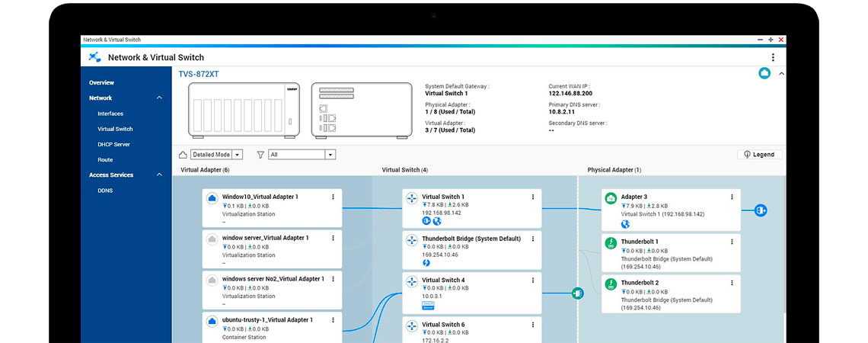The height and width of the screenshot is (343, 868).
Task: Click the globe icon under Adapter 3
Action: (625, 224)
